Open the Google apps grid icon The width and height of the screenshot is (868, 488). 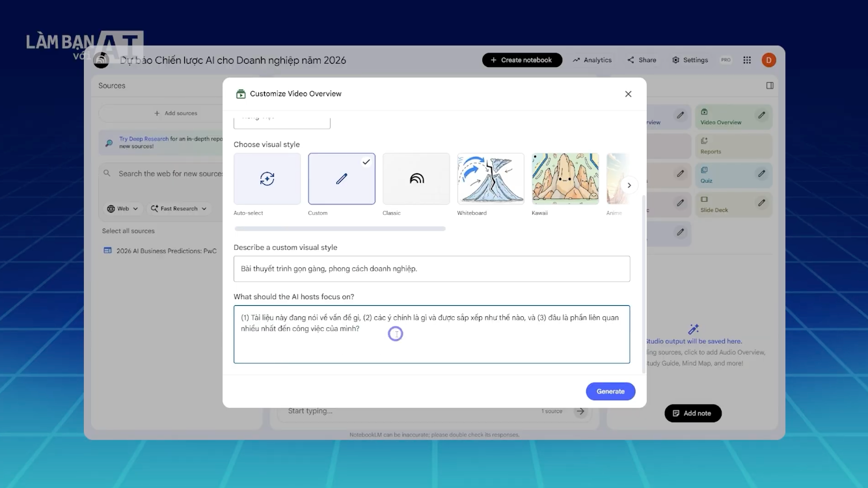point(747,60)
